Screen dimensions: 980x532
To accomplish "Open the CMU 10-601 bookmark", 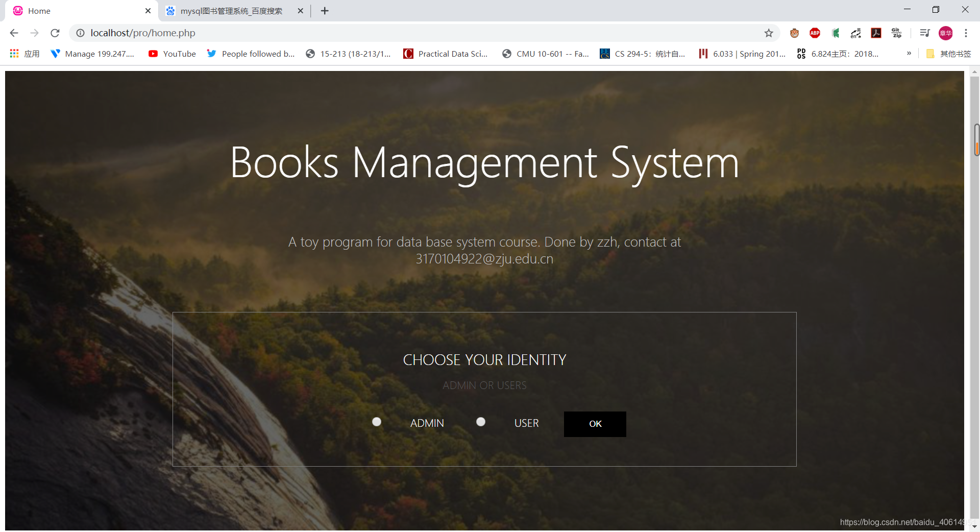I will (546, 54).
